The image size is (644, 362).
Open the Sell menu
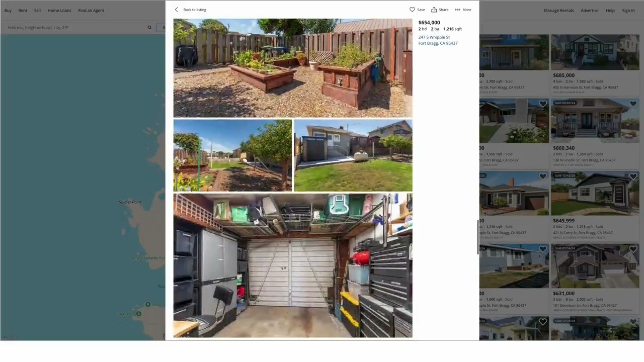[37, 11]
